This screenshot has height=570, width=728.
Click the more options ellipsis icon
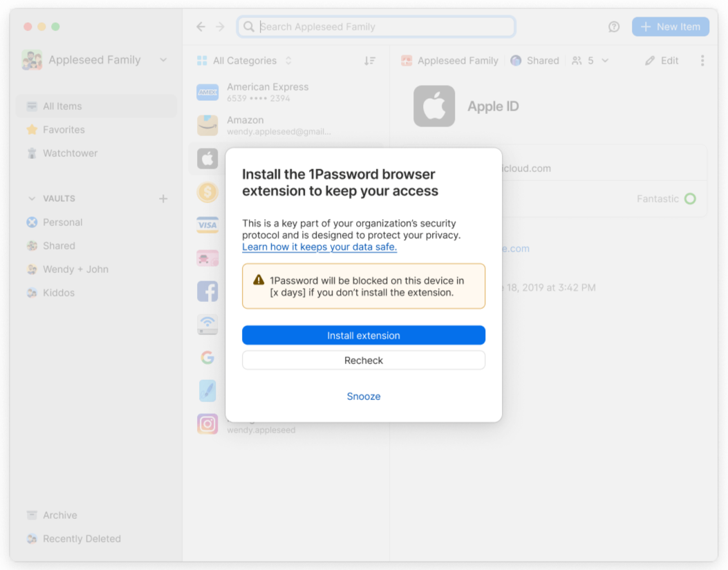[x=702, y=60]
